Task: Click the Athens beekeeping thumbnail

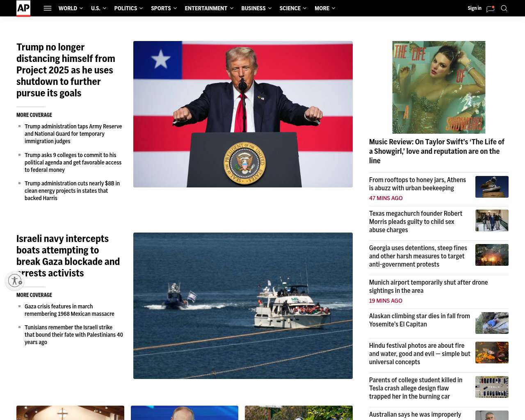Action: (492, 187)
